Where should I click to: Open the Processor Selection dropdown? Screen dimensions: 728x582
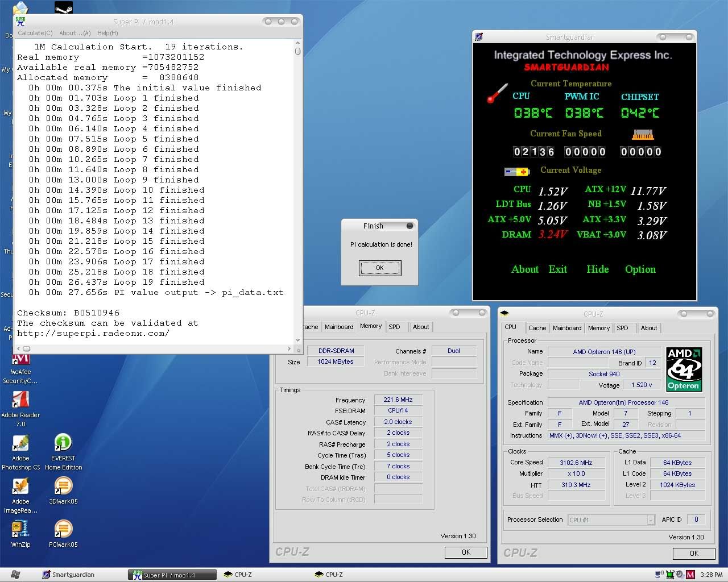click(x=611, y=519)
